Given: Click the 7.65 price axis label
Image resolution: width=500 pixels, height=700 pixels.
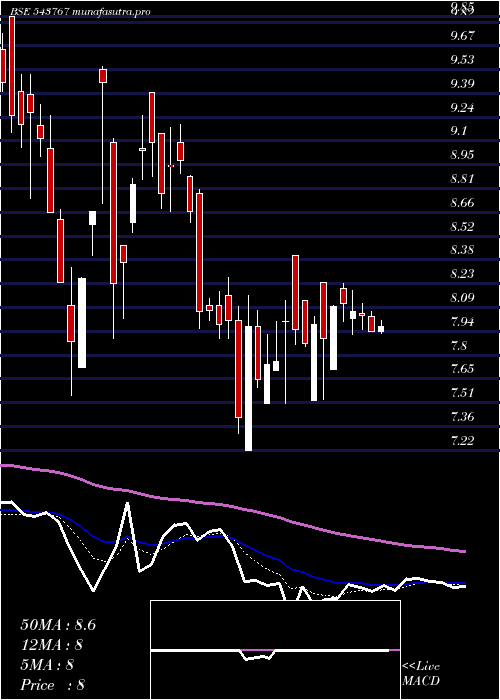Looking at the screenshot, I should coord(462,369).
